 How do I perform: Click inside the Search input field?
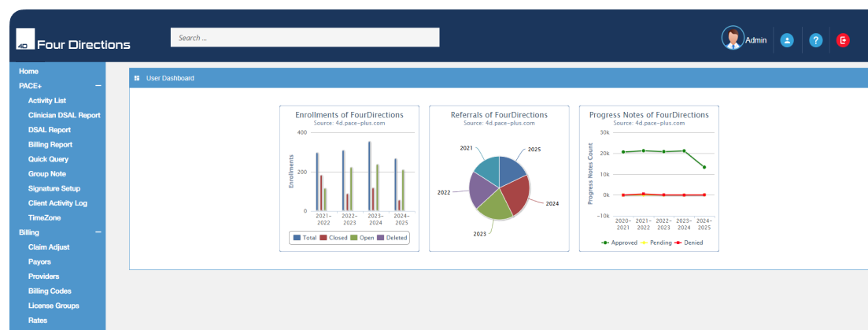click(305, 38)
